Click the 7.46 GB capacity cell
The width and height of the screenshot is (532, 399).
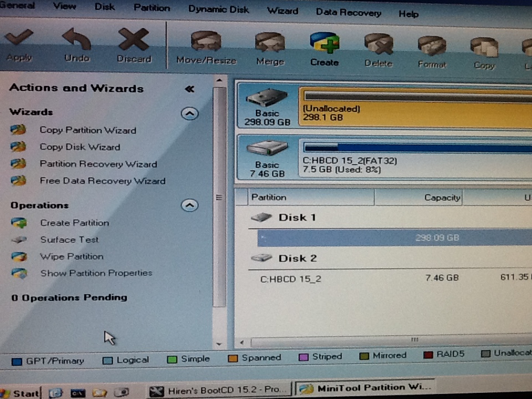point(442,278)
